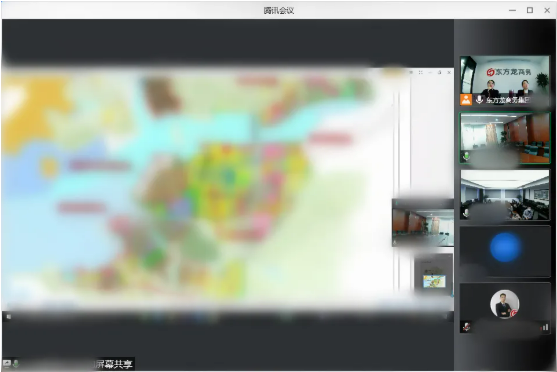
Task: Click the red muted microphone icon on bottom tile
Action: [466, 327]
